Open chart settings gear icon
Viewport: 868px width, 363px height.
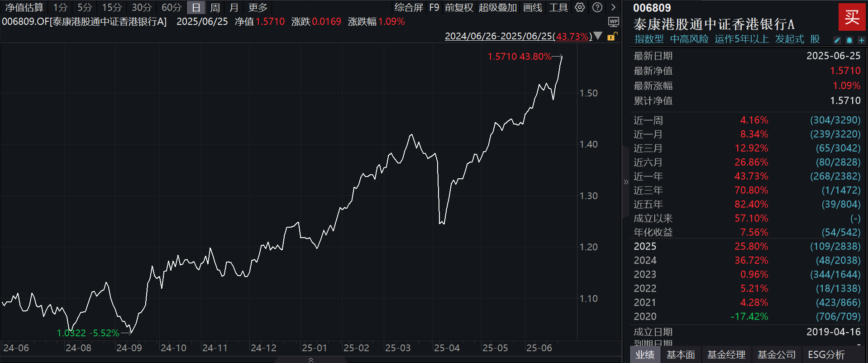click(580, 7)
